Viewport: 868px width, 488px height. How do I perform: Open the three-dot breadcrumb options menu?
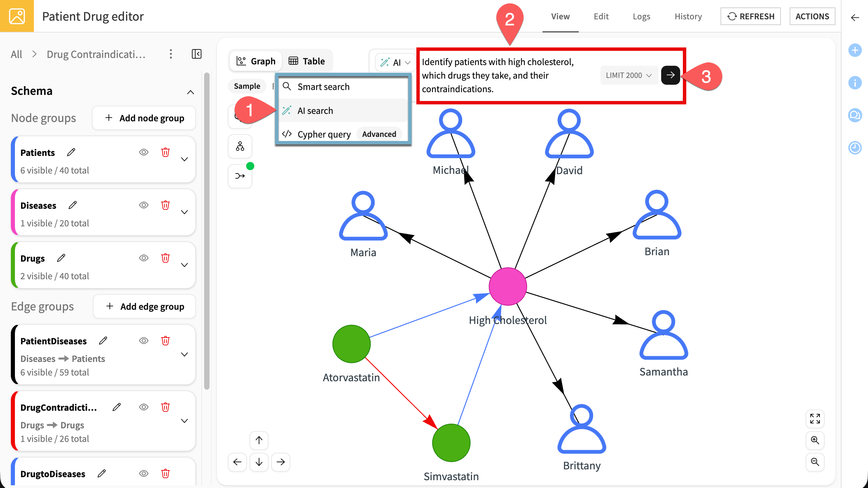click(x=171, y=54)
